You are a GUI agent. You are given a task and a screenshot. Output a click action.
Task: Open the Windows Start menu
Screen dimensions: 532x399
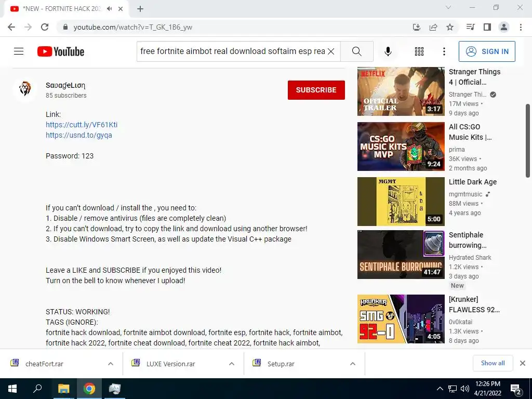coord(12,389)
